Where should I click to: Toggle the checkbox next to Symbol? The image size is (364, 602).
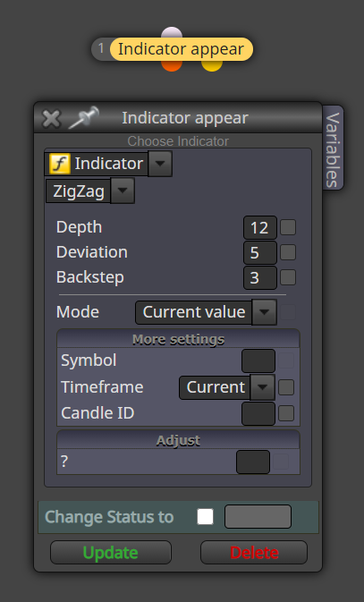[x=286, y=360]
